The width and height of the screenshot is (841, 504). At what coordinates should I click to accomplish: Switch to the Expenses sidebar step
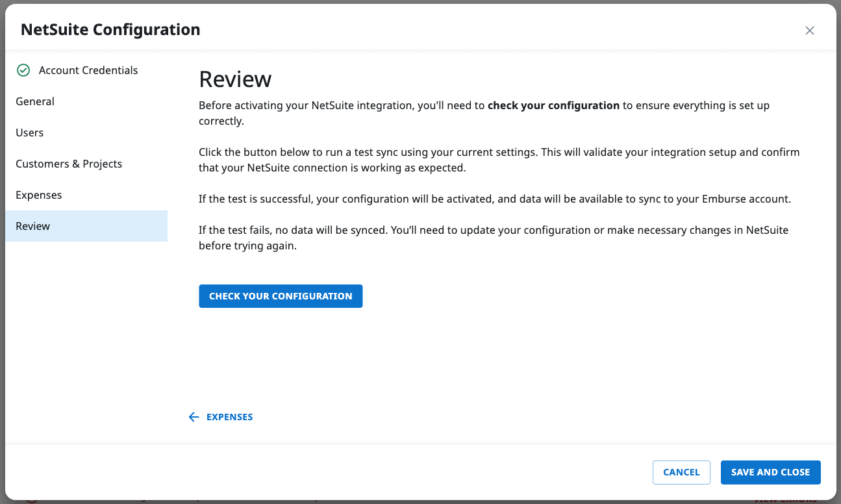pos(86,195)
